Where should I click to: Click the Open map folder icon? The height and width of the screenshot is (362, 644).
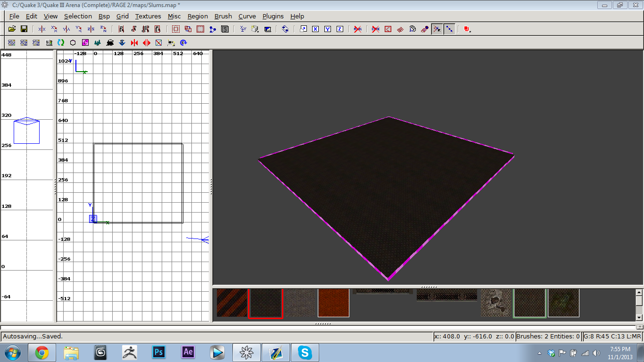[x=12, y=29]
